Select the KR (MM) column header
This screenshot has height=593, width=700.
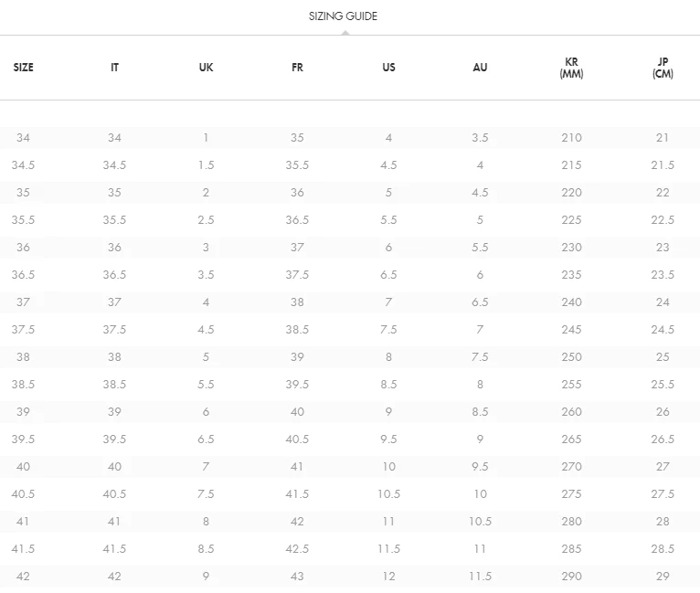[x=571, y=68]
